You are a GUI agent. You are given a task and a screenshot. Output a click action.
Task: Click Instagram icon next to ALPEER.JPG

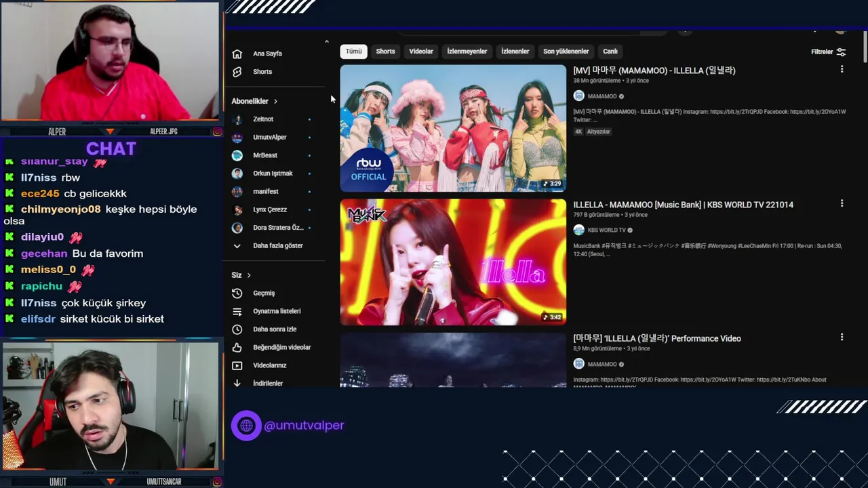tap(217, 131)
